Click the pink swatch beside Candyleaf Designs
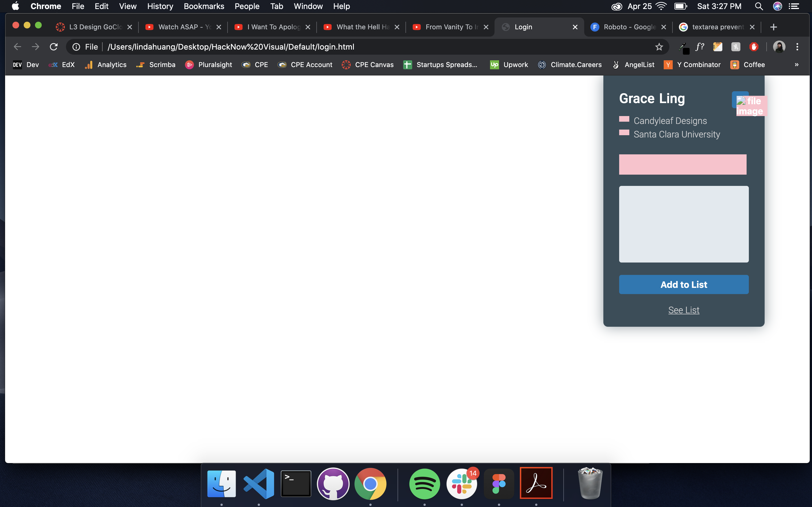This screenshot has width=812, height=507. pyautogui.click(x=624, y=119)
